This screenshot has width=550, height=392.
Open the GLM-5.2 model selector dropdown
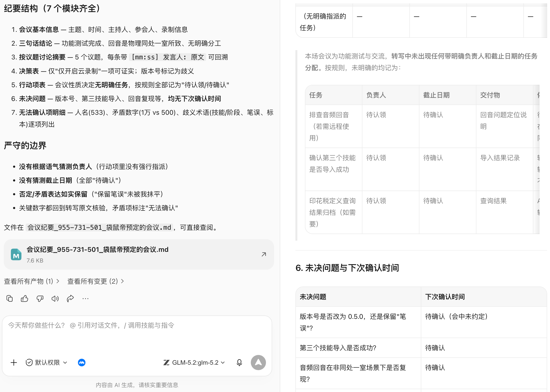(194, 362)
